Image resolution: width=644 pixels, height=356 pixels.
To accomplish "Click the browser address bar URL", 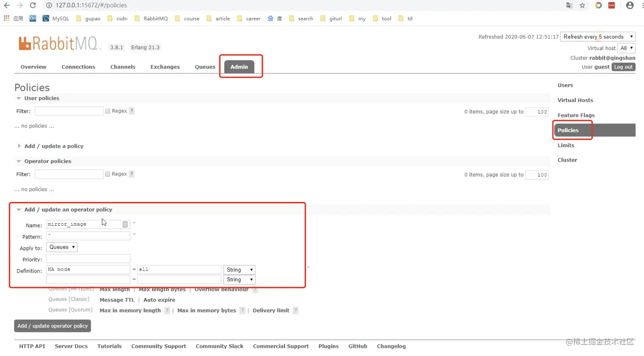I will point(91,6).
